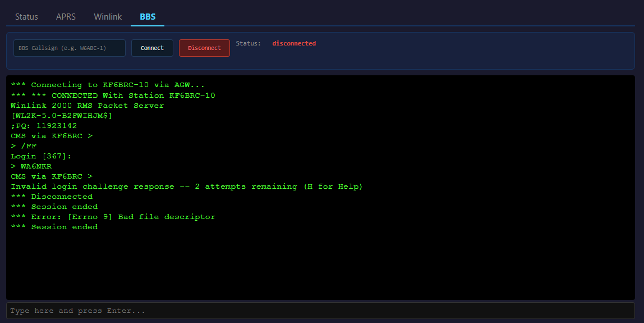Click the 'Invalid login challenge response' line
This screenshot has height=323, width=644.
click(x=187, y=186)
